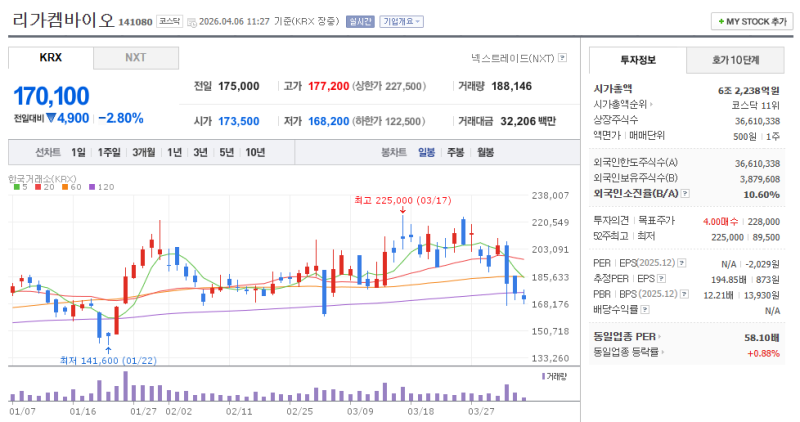Screen dimensions: 800x422
Task: Click the red 20-day moving average swatch
Action: 38,187
